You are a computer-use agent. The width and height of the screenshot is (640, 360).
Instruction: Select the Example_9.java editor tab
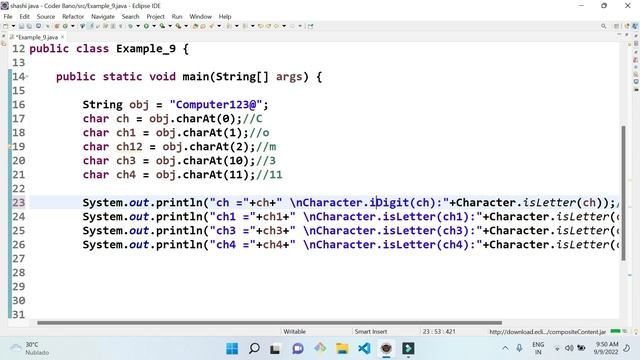38,37
